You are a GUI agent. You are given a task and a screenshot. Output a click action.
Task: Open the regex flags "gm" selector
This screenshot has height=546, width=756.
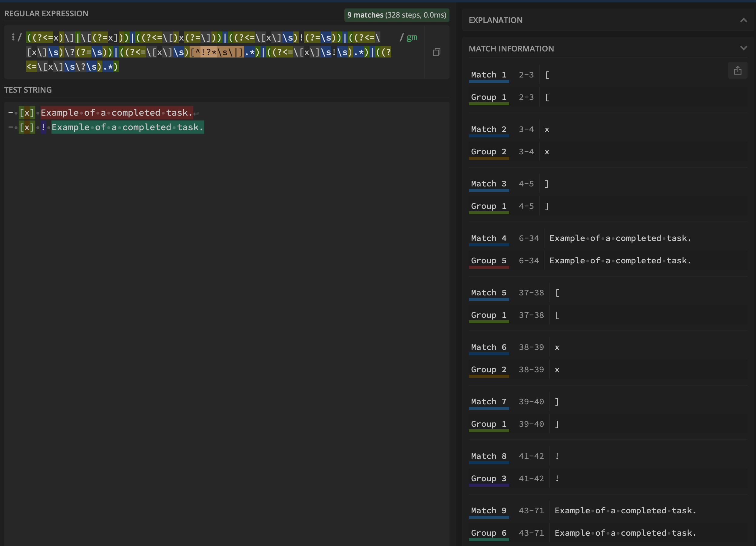411,37
